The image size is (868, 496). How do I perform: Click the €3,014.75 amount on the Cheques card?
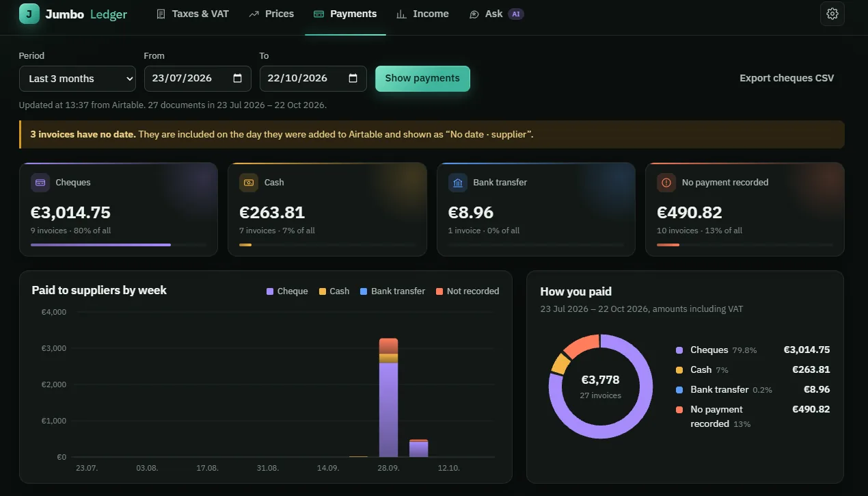tap(70, 213)
